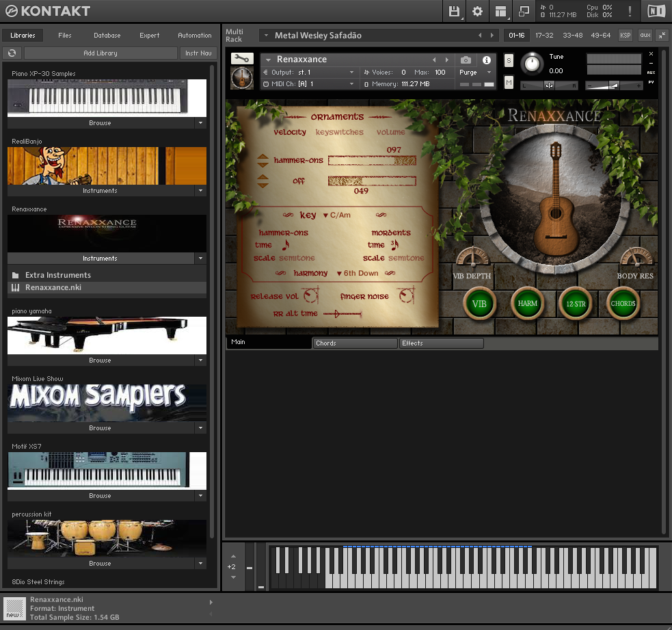Viewport: 672px width, 630px height.
Task: Switch to the Expert tab
Action: 149,35
